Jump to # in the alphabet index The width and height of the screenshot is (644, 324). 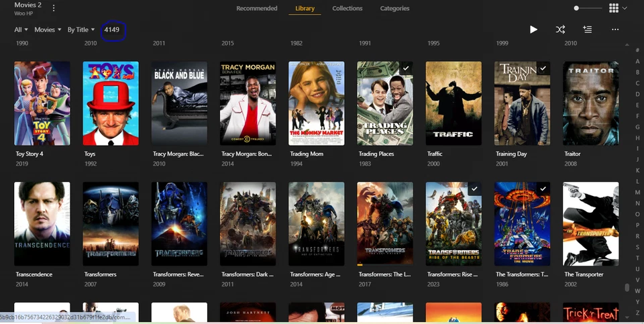pyautogui.click(x=637, y=50)
